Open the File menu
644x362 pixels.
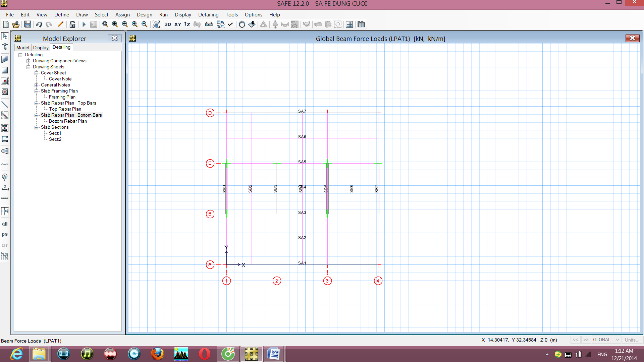(10, 14)
